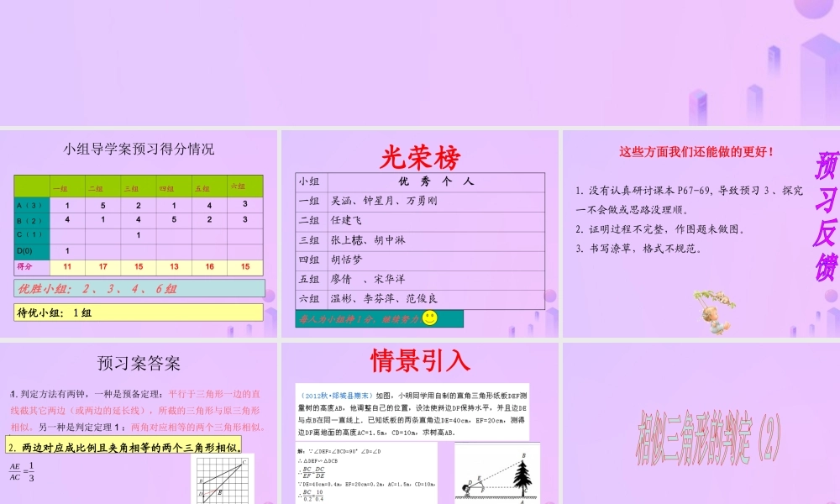Select names 吴涵、钟星月、万勇刚
This screenshot has width=840, height=504.
click(384, 201)
